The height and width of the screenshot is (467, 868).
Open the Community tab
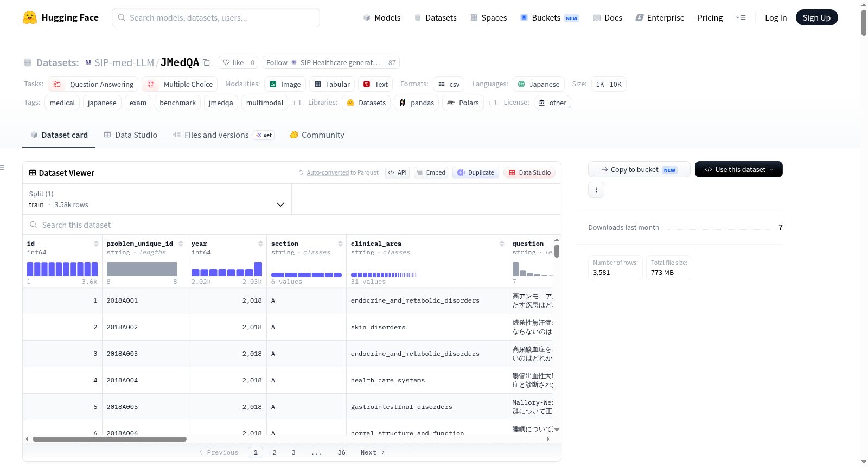[317, 135]
